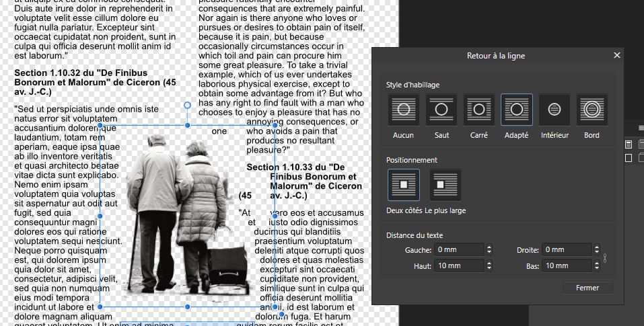
Task: Click the Fermer button
Action: (x=587, y=288)
